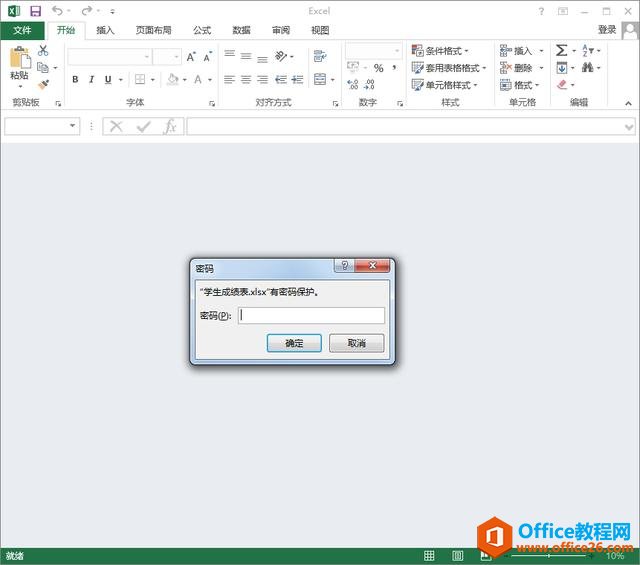This screenshot has width=640, height=565.
Task: Select Bottom Align icon
Action: (262, 58)
